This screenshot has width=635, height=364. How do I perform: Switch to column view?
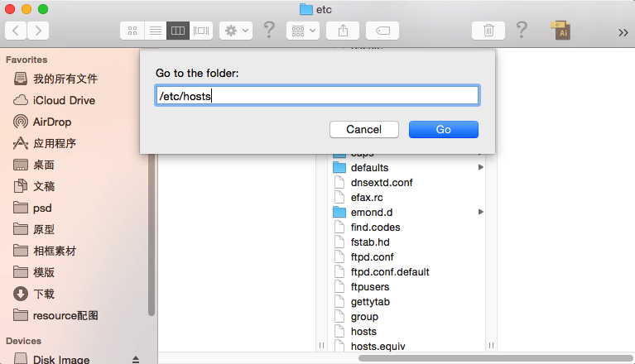178,31
